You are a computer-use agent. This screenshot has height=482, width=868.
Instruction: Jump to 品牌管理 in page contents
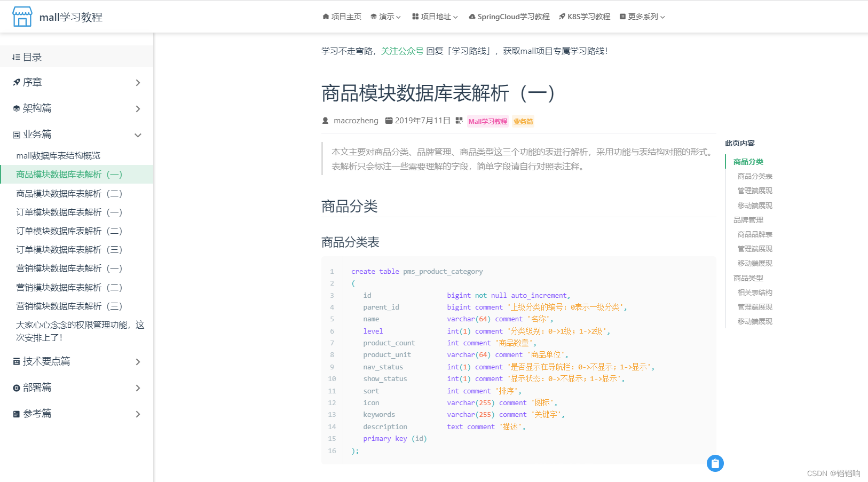(x=748, y=220)
